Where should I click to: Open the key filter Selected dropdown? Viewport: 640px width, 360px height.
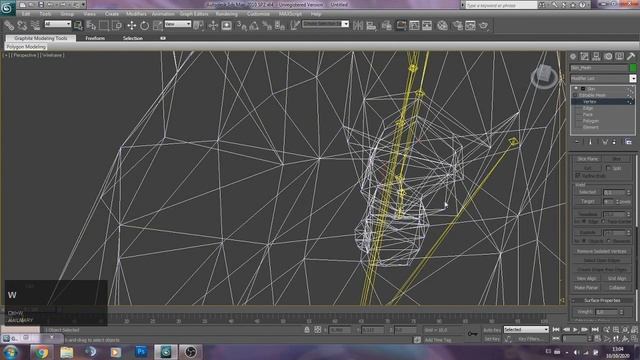click(526, 329)
